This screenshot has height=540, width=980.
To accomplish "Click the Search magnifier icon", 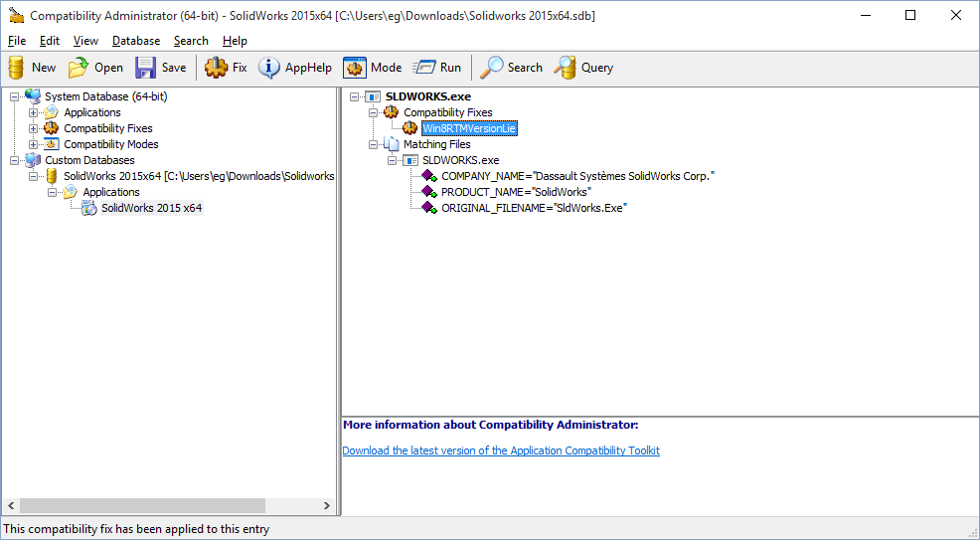I will pyautogui.click(x=491, y=68).
